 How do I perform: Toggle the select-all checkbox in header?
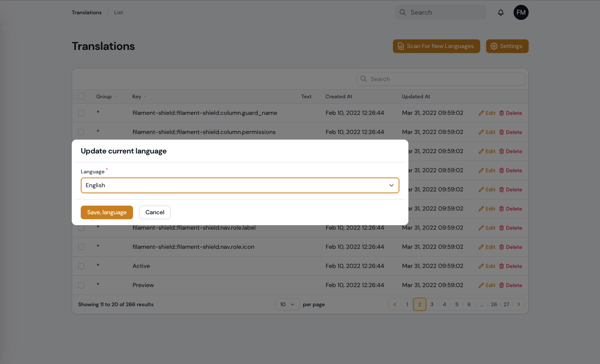(81, 96)
